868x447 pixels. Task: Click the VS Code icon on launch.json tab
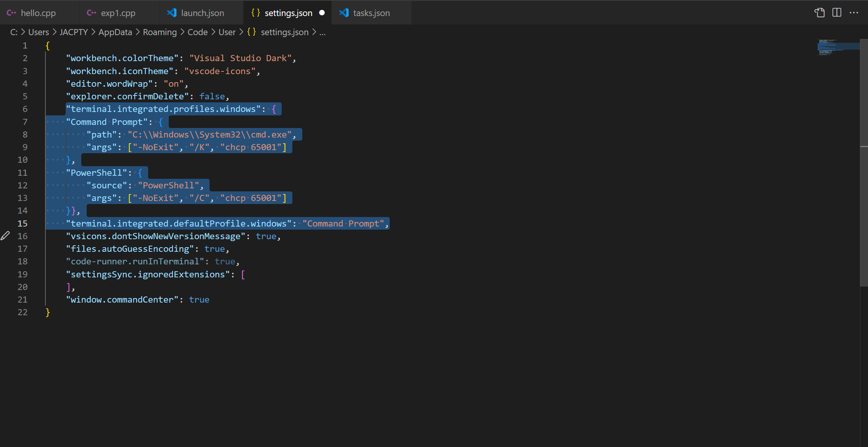click(x=172, y=13)
